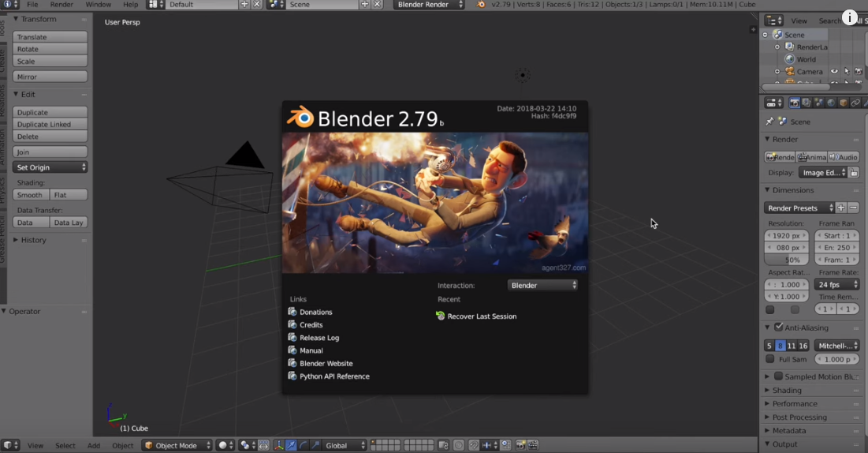Viewport: 868px width, 453px height.
Task: Enable the Full Sample checkbox
Action: pos(769,359)
